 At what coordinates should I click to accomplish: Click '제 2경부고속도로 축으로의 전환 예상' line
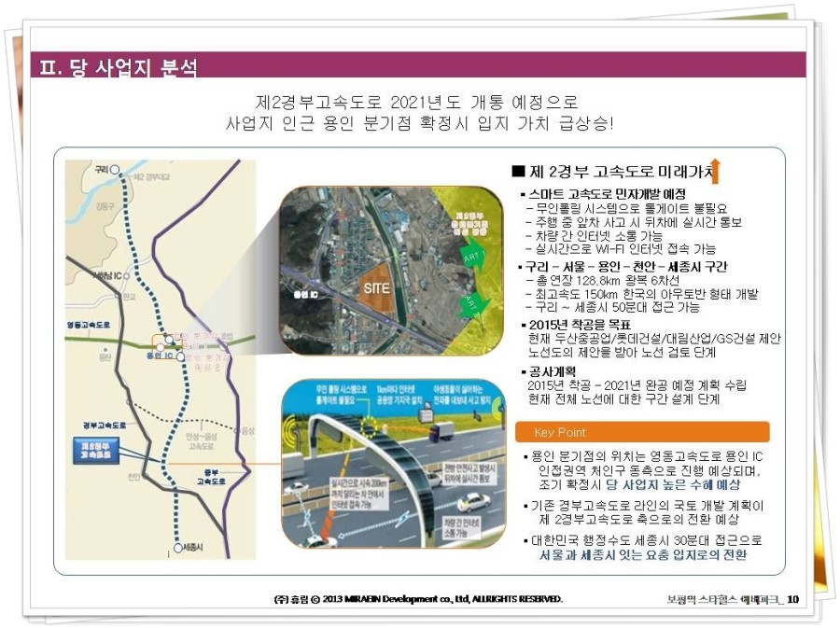638,519
